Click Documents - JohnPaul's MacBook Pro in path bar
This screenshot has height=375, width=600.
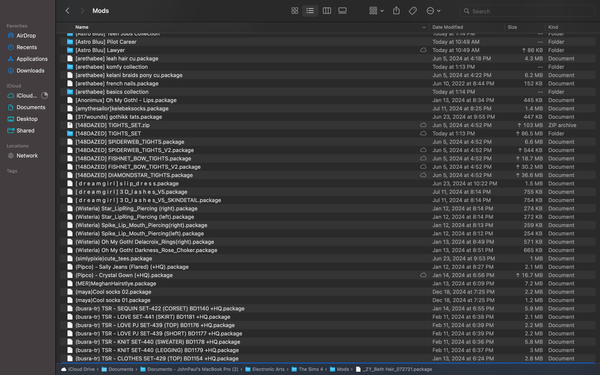189,369
